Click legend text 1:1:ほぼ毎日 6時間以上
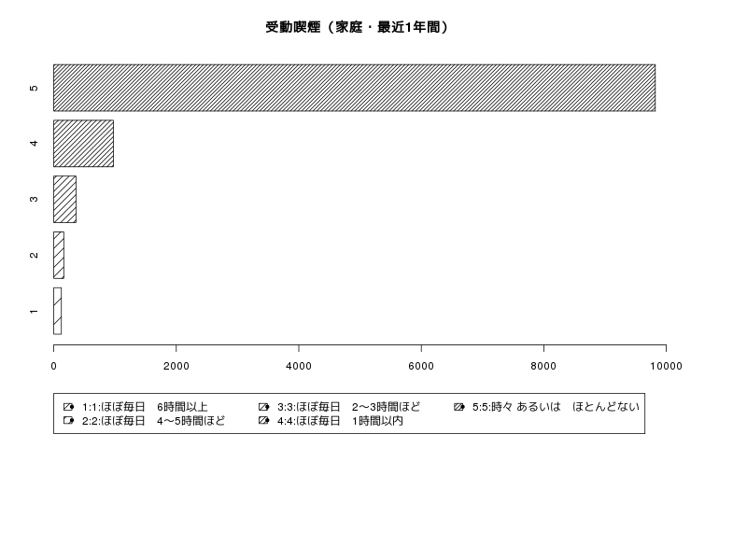Image resolution: width=747 pixels, height=560 pixels. pos(145,407)
